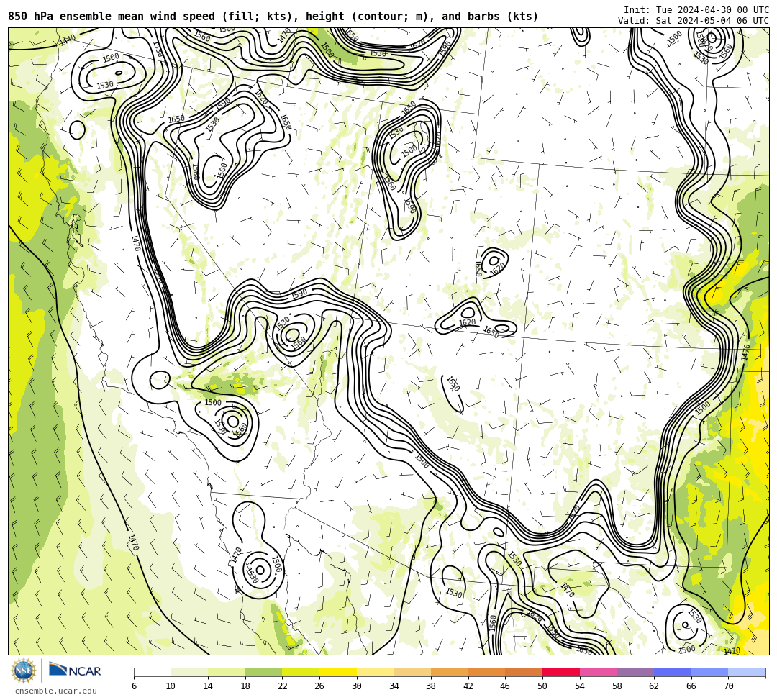Click the colorbar tick label 10
The image size is (777, 700).
(x=171, y=686)
